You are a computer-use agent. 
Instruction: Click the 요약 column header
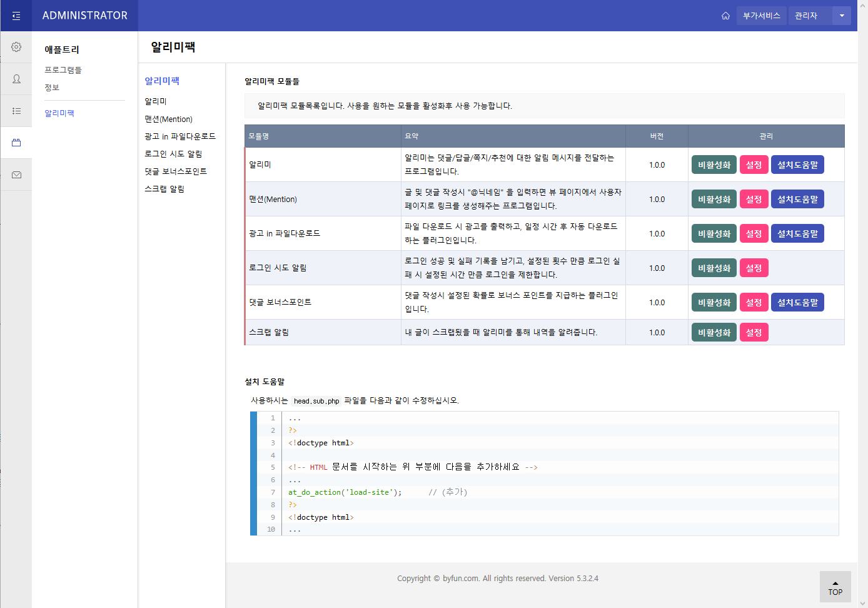(513, 136)
